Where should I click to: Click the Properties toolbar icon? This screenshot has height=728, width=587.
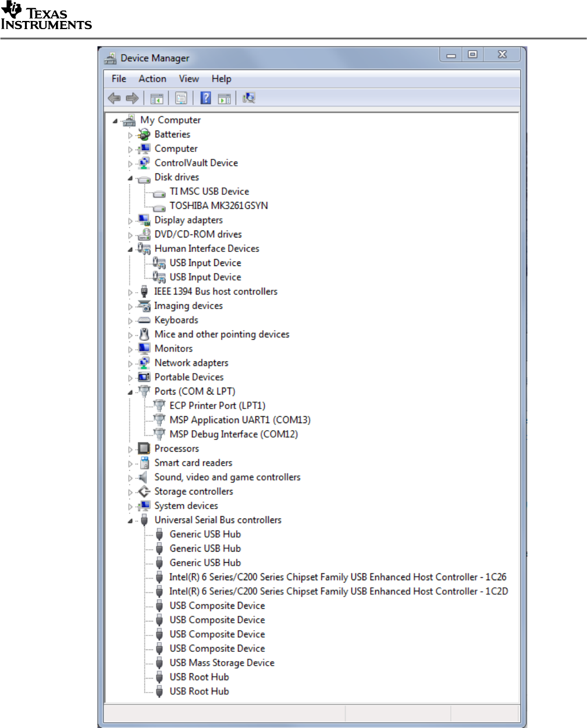181,98
